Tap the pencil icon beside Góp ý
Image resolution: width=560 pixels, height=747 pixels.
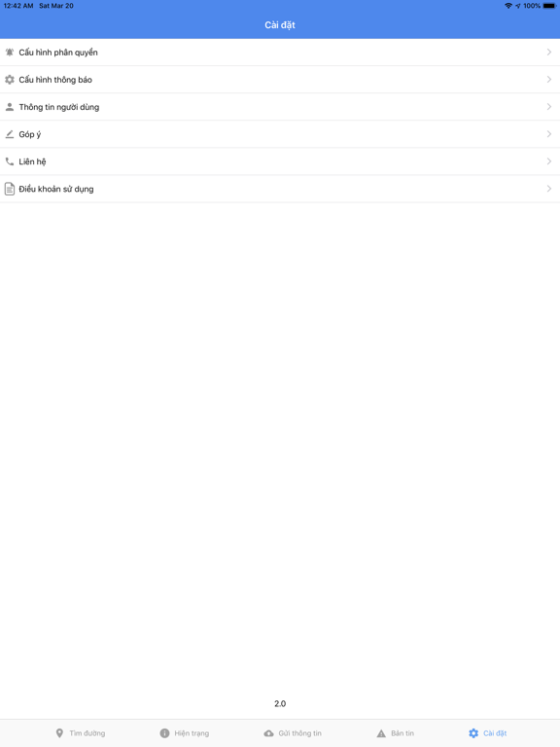[10, 134]
